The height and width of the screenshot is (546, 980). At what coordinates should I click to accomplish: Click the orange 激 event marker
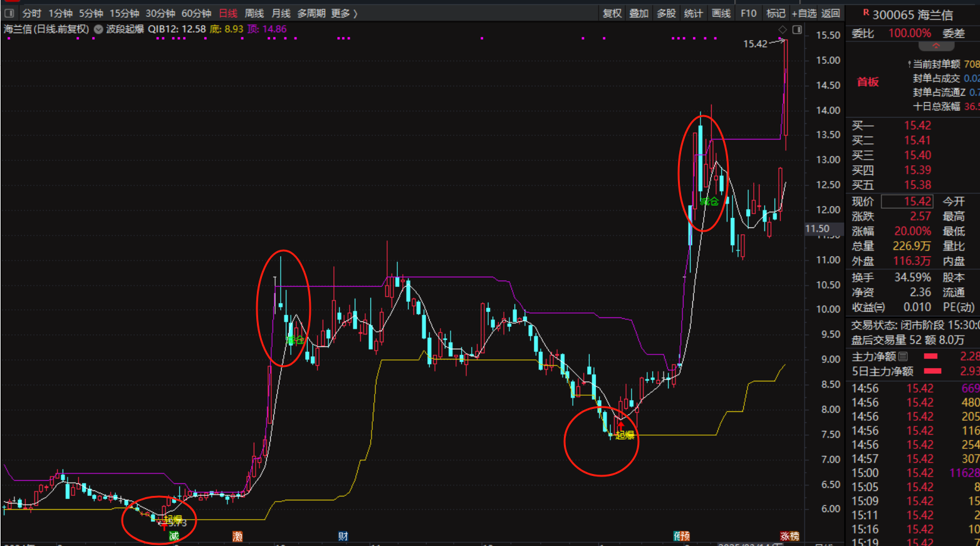(237, 536)
